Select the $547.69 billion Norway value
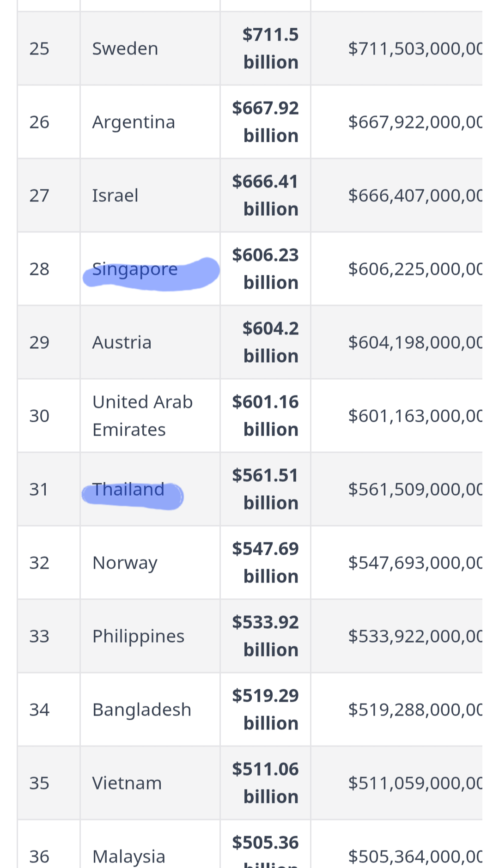The width and height of the screenshot is (499, 868). 266,563
